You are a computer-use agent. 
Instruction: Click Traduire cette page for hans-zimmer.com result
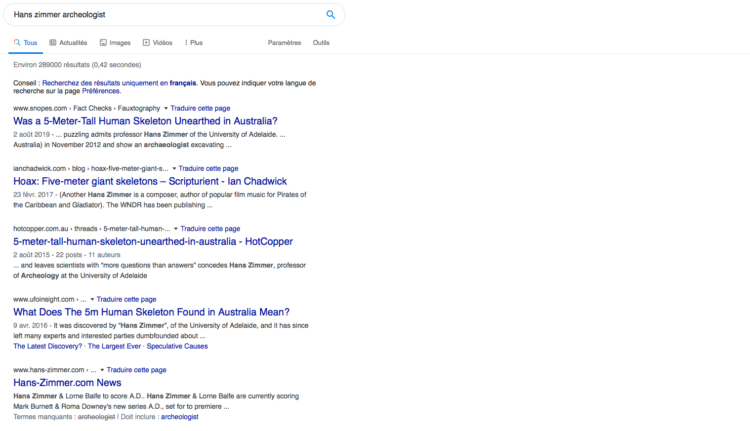click(136, 370)
